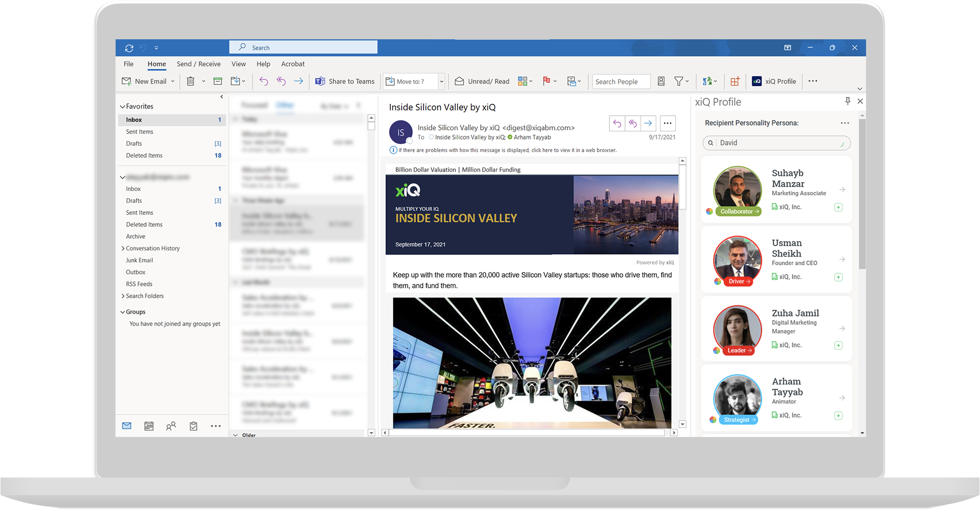Click the Delete trash icon in ribbon
980x510 pixels.
190,81
